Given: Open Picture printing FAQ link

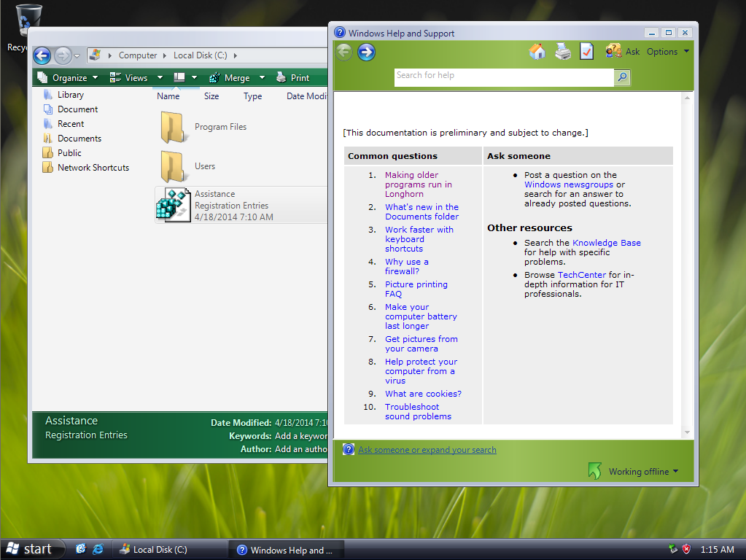Looking at the screenshot, I should [416, 289].
